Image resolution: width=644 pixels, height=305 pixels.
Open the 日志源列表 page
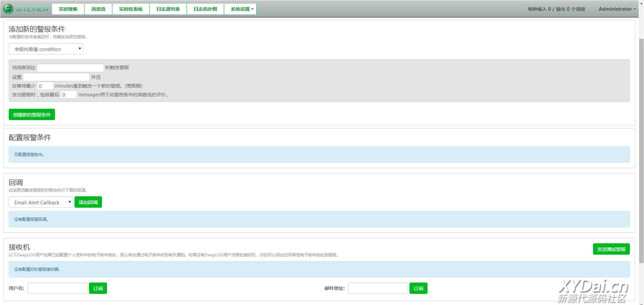(168, 9)
